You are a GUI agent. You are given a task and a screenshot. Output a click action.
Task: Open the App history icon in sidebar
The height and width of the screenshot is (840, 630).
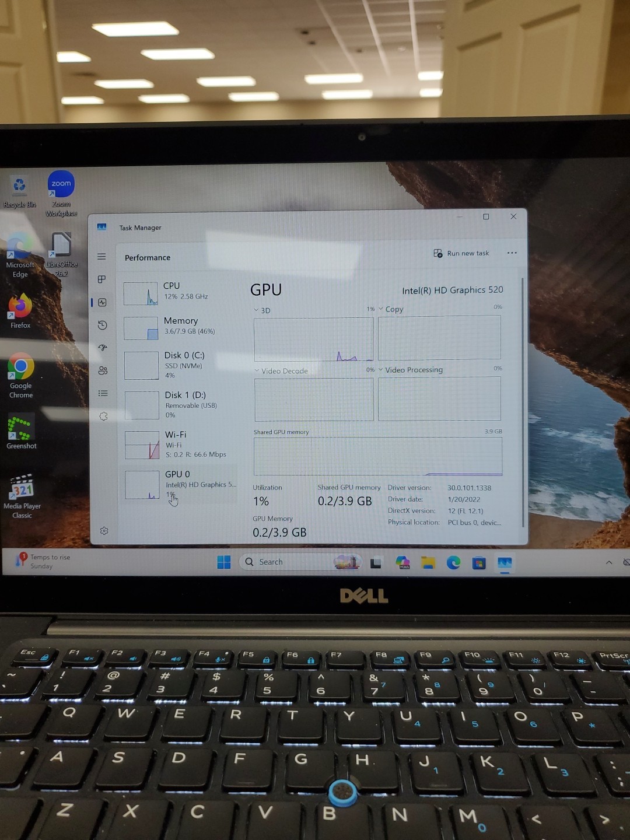(102, 325)
